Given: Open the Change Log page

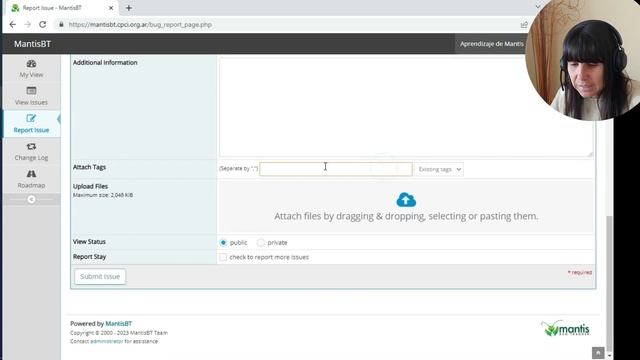Looking at the screenshot, I should pos(31,151).
